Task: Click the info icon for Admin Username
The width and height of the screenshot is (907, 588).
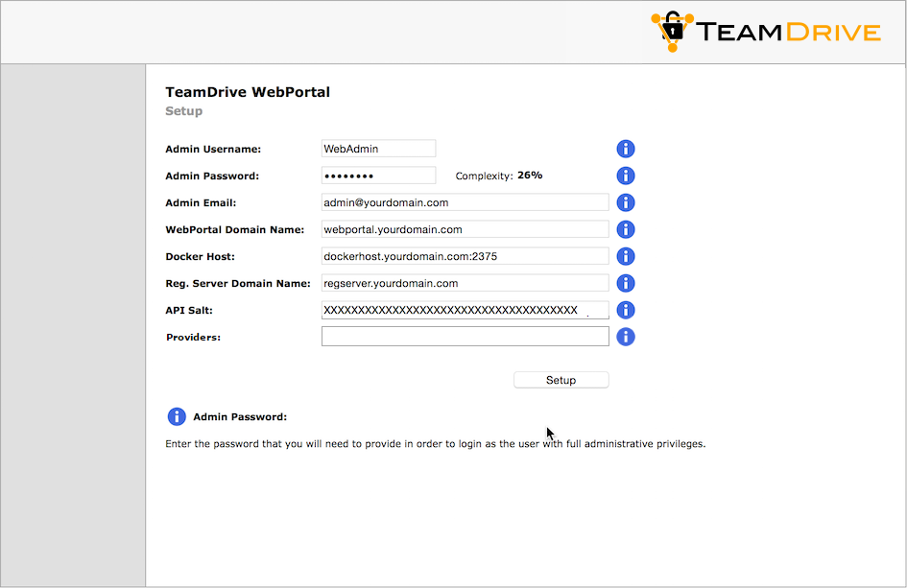Action: point(625,150)
